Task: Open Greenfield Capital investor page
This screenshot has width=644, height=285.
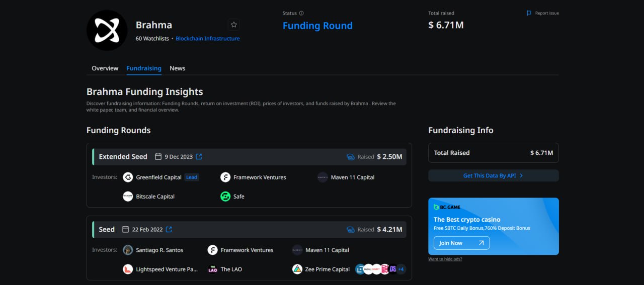Action: coord(158,177)
